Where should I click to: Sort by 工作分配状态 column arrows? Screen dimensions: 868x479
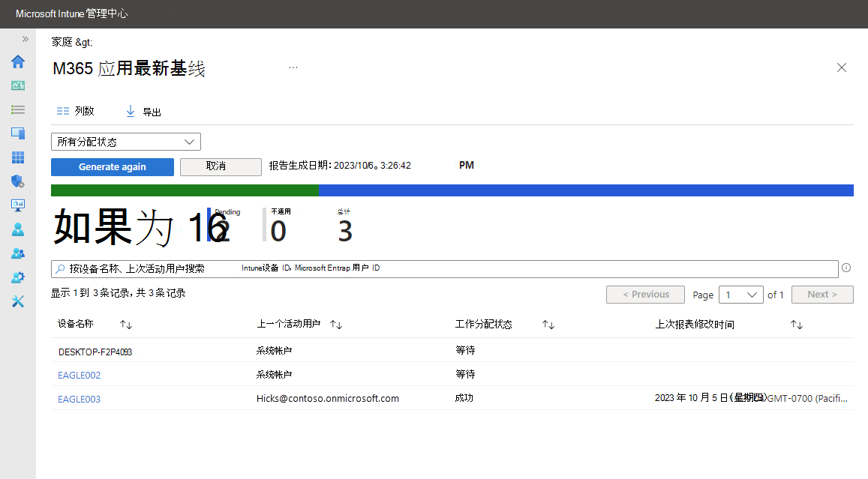point(548,325)
